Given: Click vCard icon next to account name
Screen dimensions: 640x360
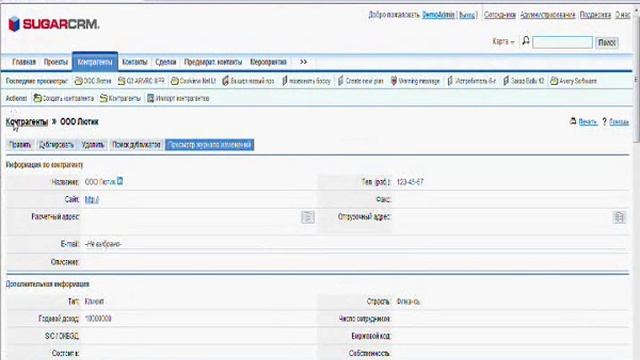Looking at the screenshot, I should 120,181.
